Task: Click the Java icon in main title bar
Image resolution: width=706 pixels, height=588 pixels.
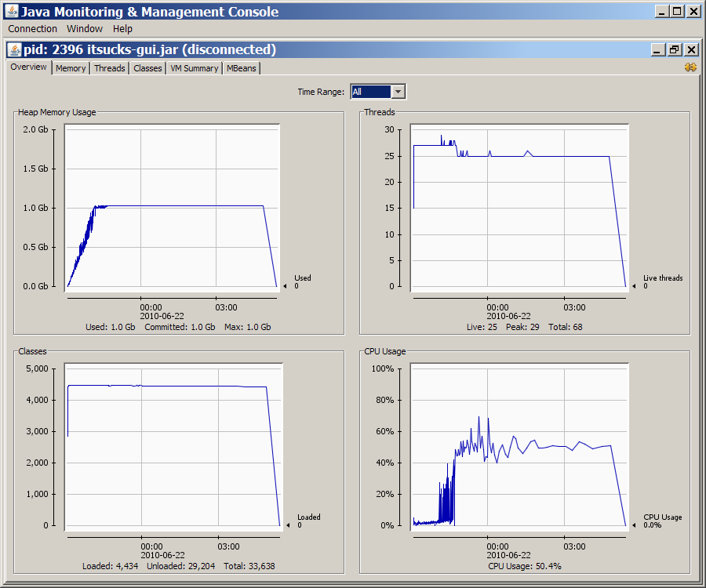Action: (x=11, y=11)
